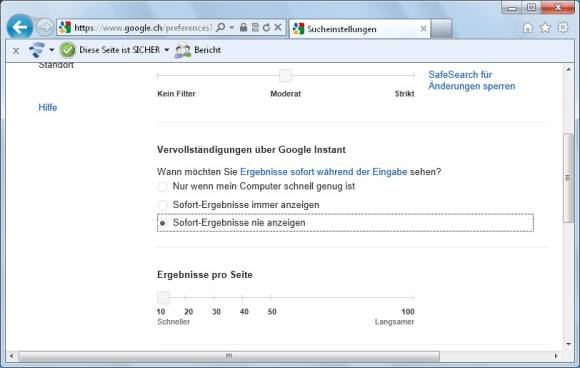The width and height of the screenshot is (580, 368).
Task: Maximize the browser window
Action: pos(532,7)
